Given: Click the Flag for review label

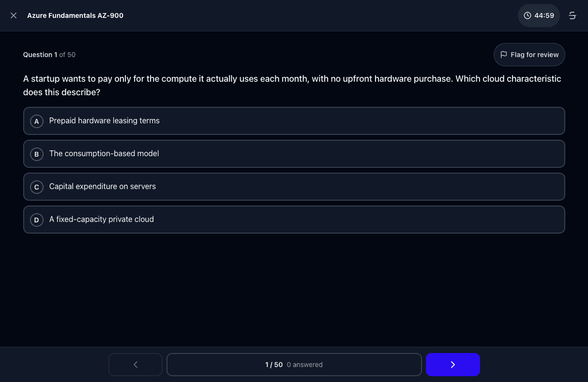Looking at the screenshot, I should click(535, 55).
